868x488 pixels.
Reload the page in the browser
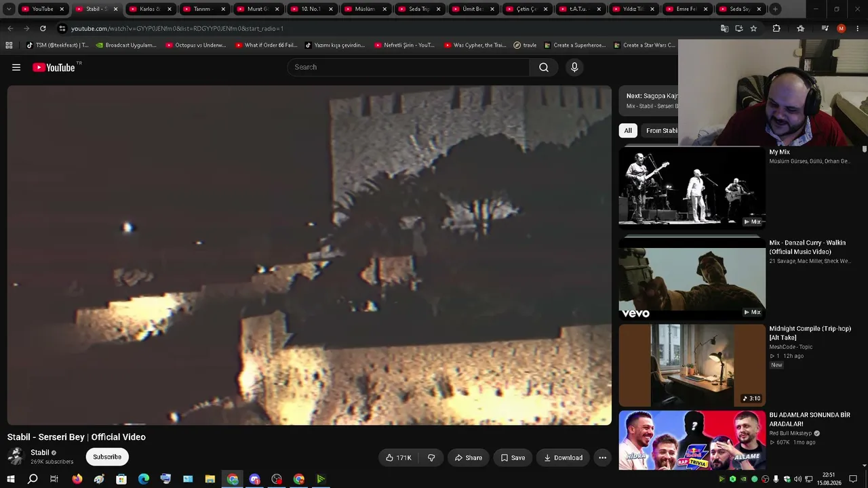tap(43, 28)
